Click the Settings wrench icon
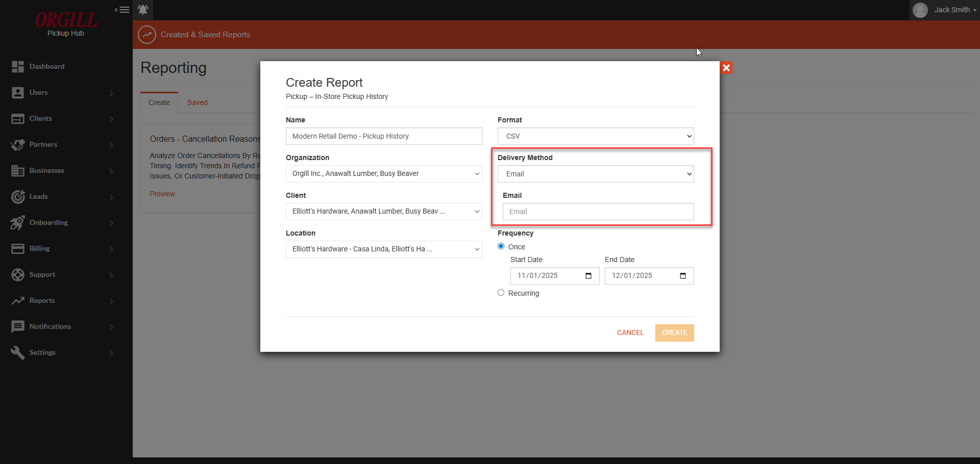The width and height of the screenshot is (980, 464). [18, 353]
